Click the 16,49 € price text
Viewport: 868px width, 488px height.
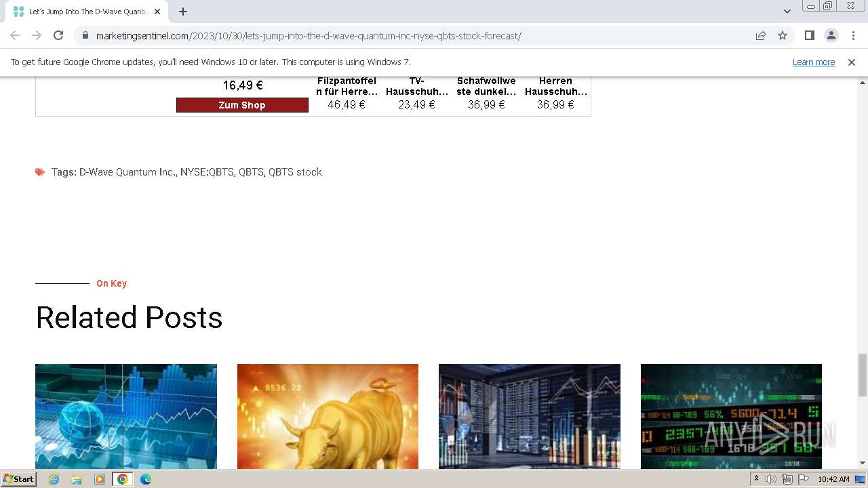coord(243,85)
